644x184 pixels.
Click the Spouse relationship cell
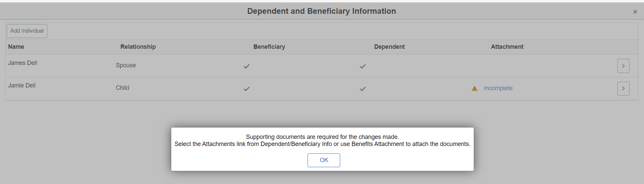click(126, 65)
